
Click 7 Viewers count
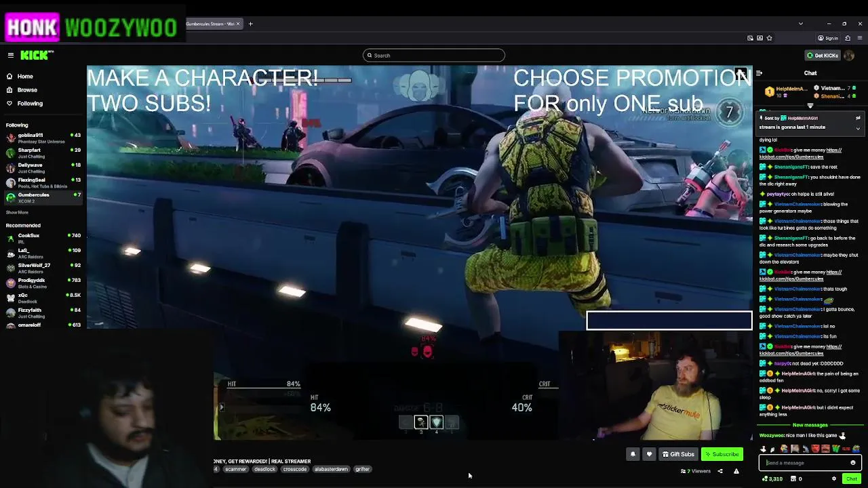[696, 471]
